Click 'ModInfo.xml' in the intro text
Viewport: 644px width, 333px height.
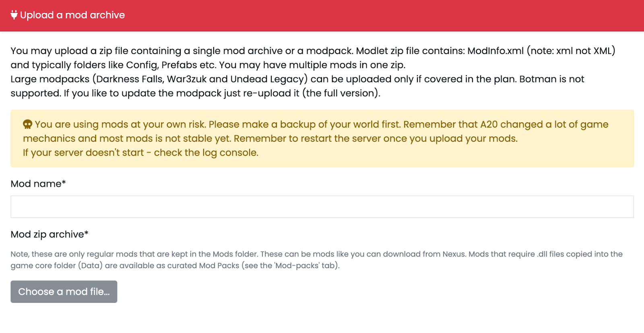(x=495, y=51)
